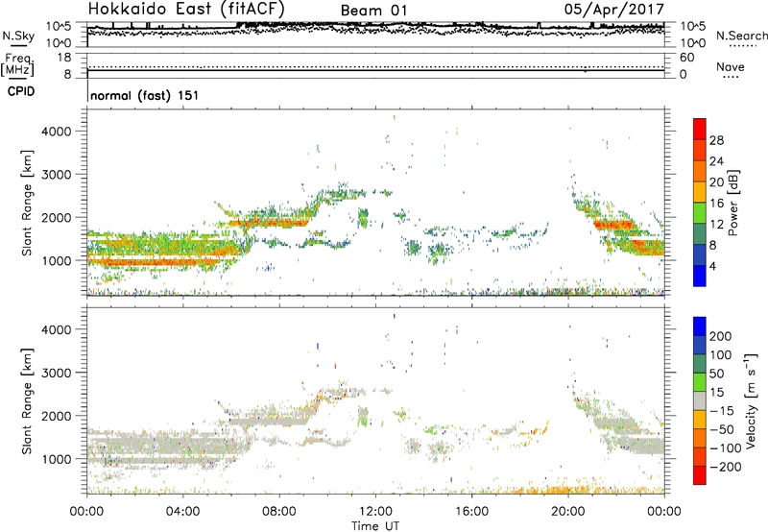The image size is (768, 532).
Task: Click 'Slant Range [km]' label of velocity panel
Action: click(x=27, y=401)
